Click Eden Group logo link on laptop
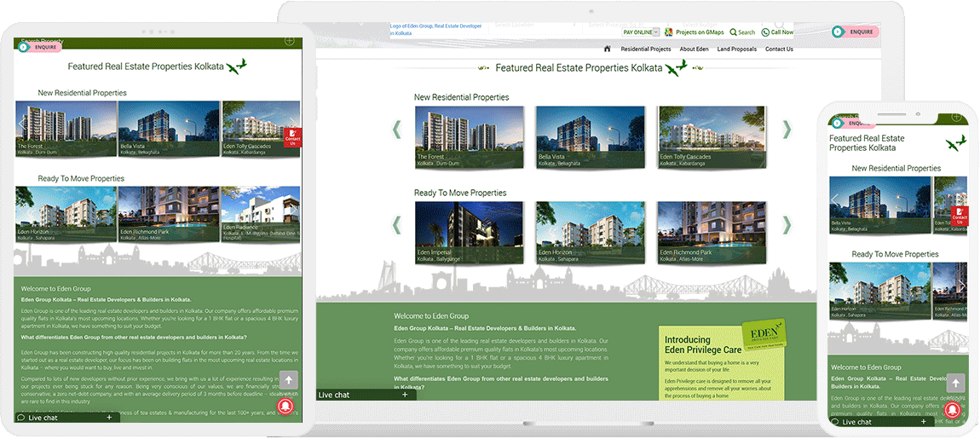The width and height of the screenshot is (980, 439). click(436, 29)
